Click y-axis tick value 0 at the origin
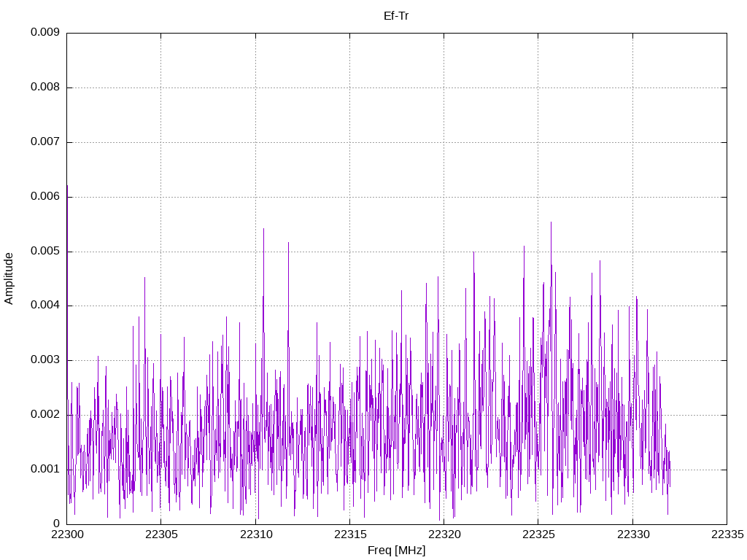This screenshot has height=560, width=747. (x=56, y=524)
